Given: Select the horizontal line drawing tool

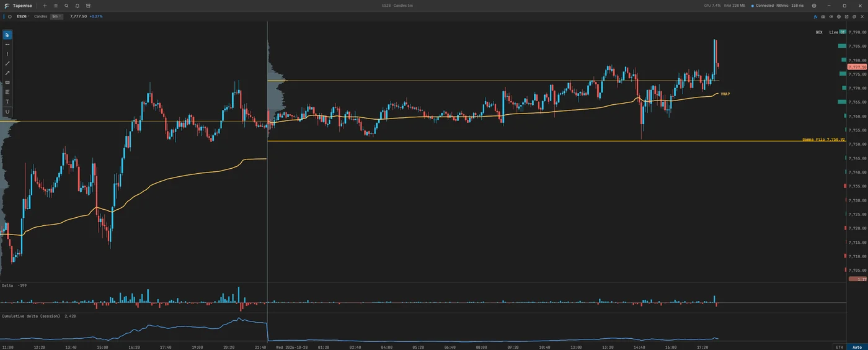Looking at the screenshot, I should click(x=7, y=44).
